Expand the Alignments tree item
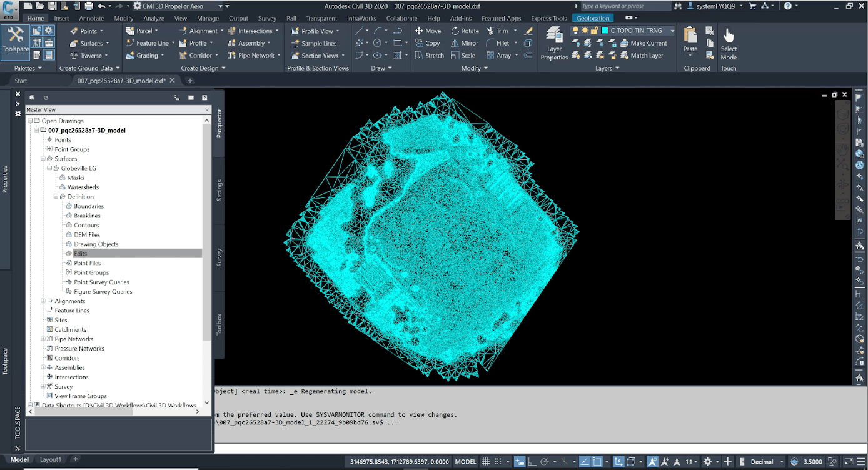The image size is (868, 470). tap(43, 301)
